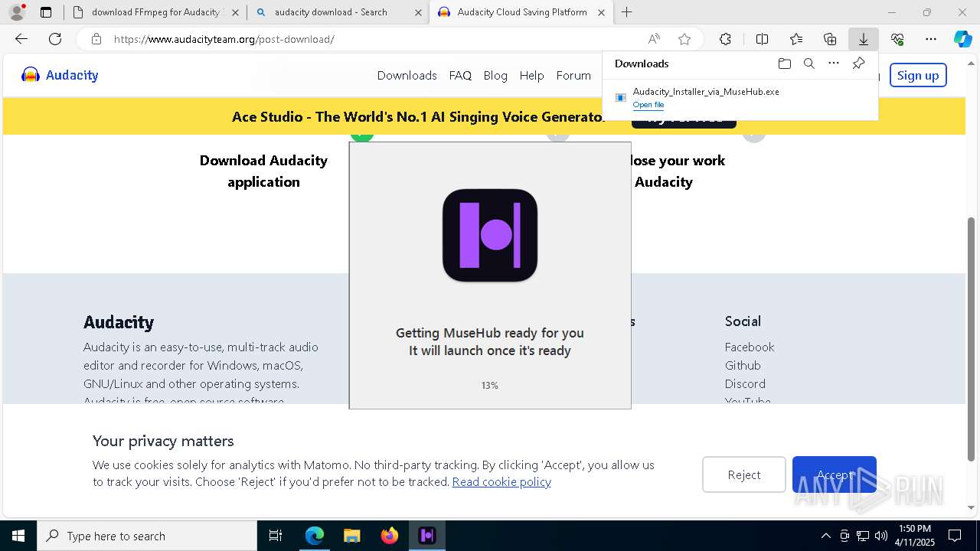980x551 pixels.
Task: Select the Audacity Cloud Saving Platform tab
Action: [x=521, y=12]
